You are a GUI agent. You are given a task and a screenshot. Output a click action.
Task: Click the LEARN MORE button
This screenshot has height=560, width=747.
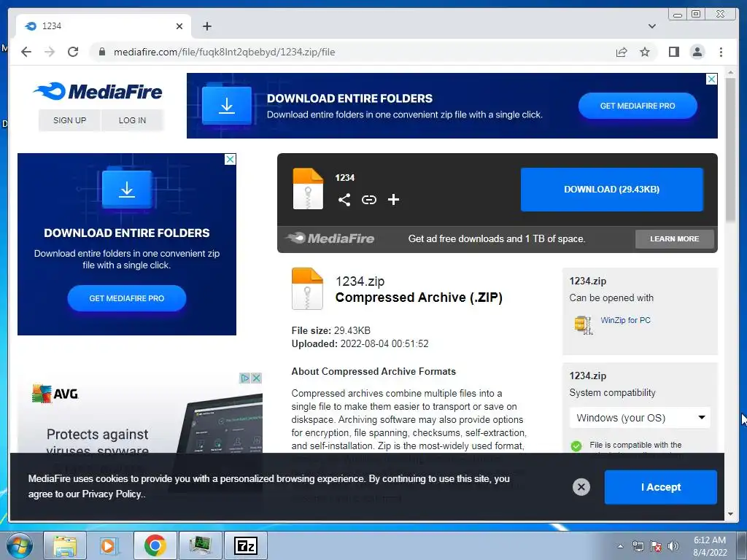pos(674,238)
